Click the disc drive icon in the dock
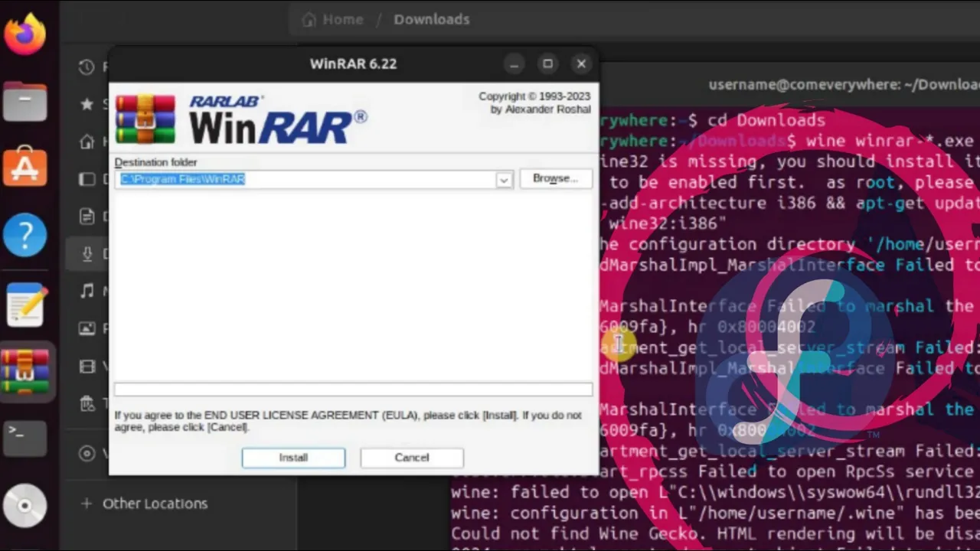980x551 pixels. pyautogui.click(x=24, y=506)
